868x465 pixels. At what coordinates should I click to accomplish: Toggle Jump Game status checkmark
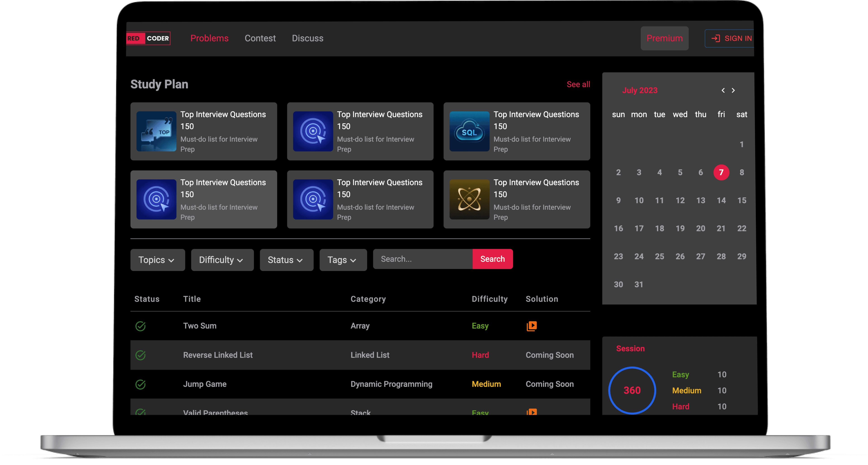tap(140, 384)
